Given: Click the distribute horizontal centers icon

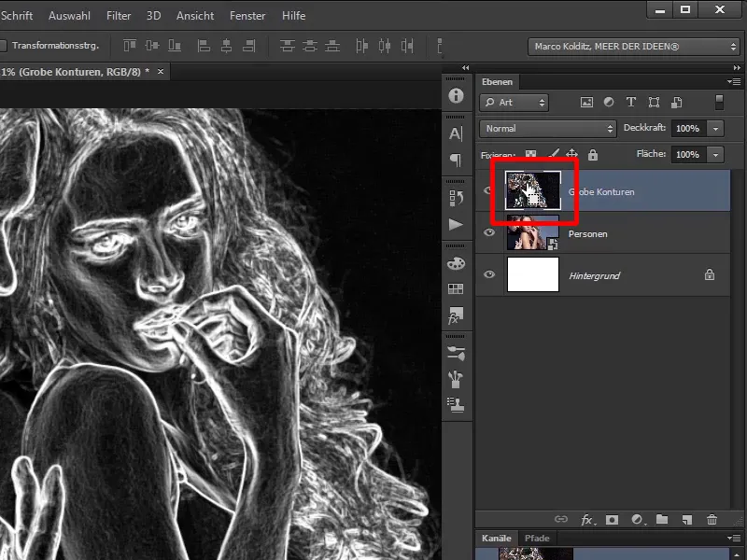Looking at the screenshot, I should pos(385,46).
